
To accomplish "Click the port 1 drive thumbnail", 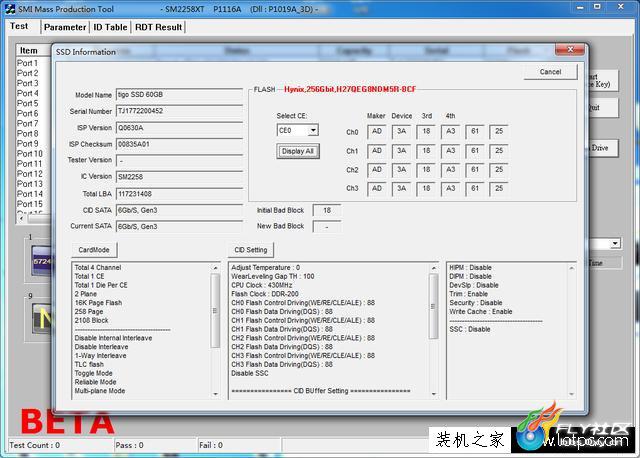I will click(41, 261).
